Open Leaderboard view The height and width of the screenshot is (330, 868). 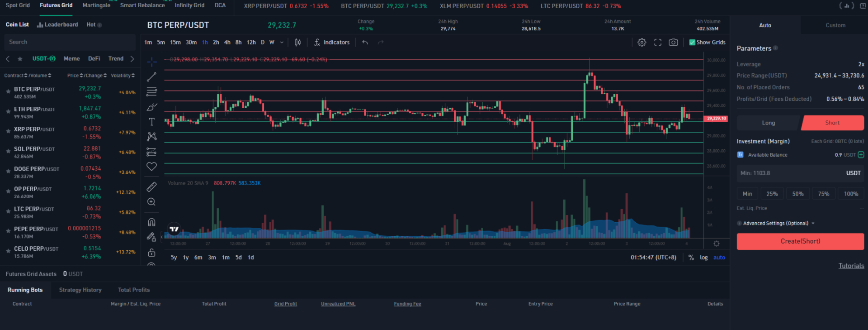point(57,24)
